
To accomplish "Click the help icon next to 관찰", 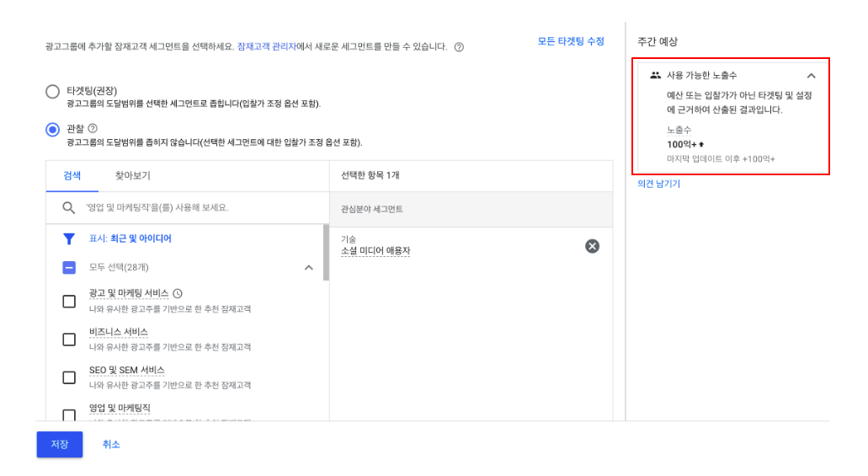I will coord(93,129).
